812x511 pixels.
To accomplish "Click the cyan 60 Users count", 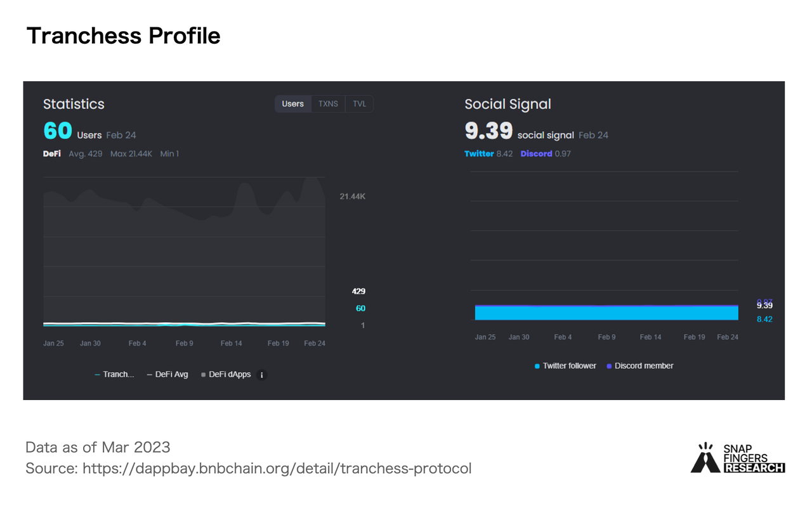I will 57,131.
